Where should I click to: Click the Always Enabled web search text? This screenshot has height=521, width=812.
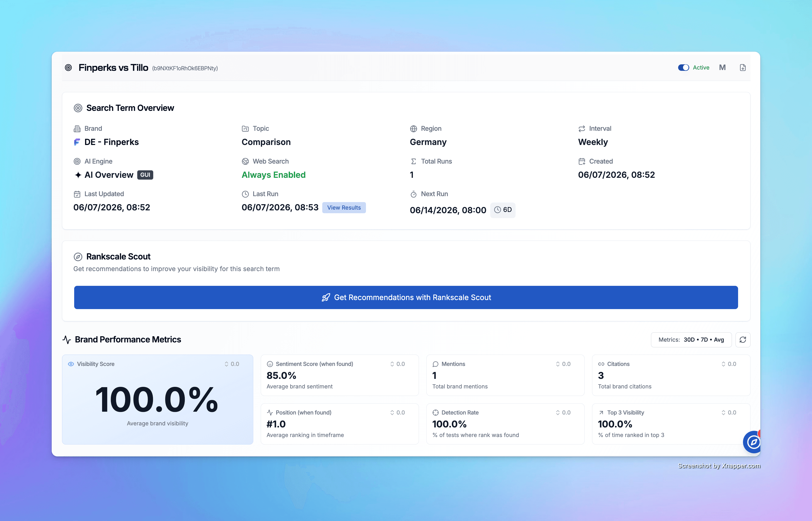(x=273, y=175)
